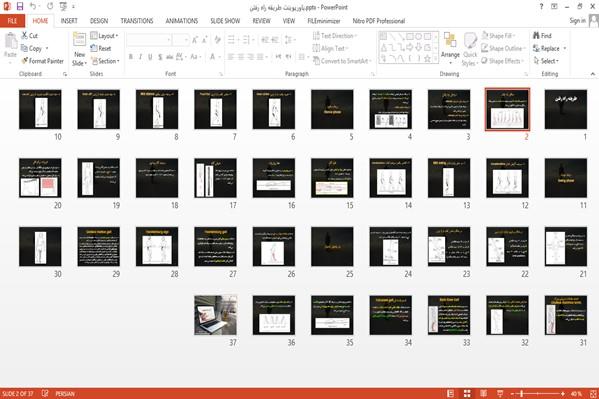
Task: Click Align Text button
Action: point(330,48)
